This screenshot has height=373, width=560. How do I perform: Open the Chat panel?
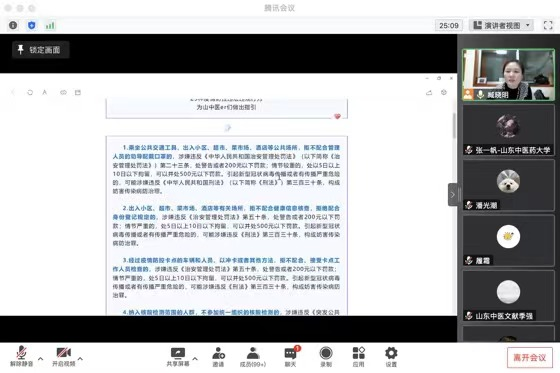coord(290,357)
